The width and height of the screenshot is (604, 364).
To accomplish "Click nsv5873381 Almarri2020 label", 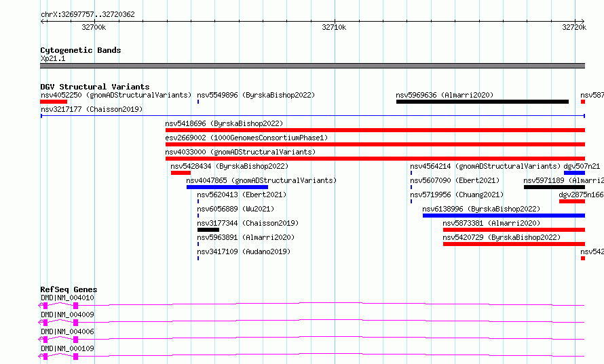I will 491,223.
